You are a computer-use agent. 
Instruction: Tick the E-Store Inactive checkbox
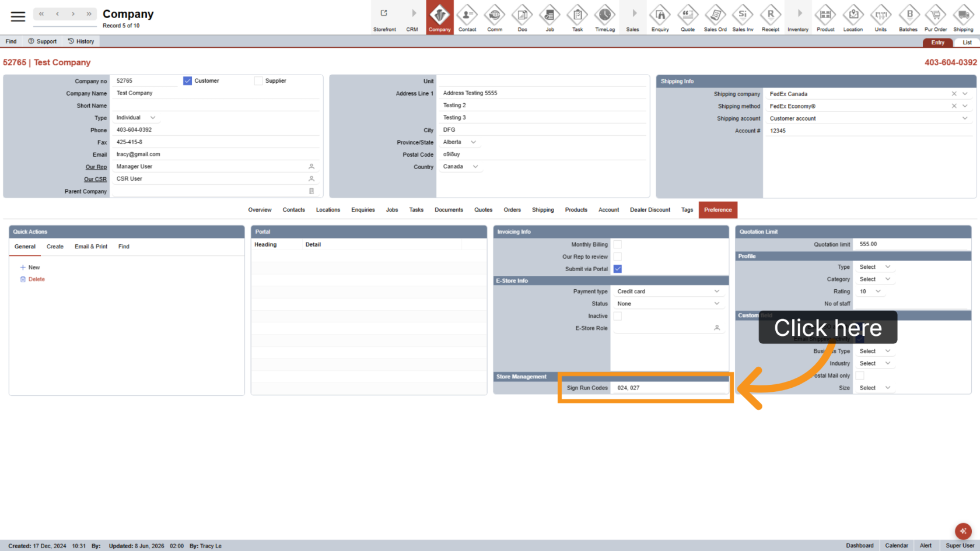click(618, 316)
